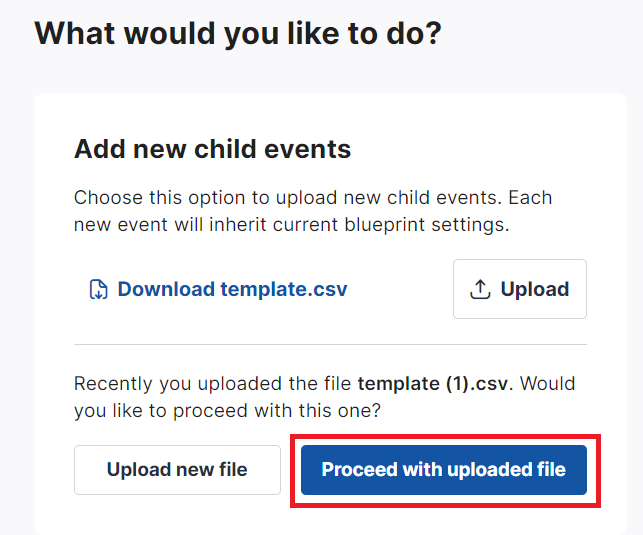Click Proceed with uploaded file
Screen dimensions: 643x535
click(x=444, y=470)
